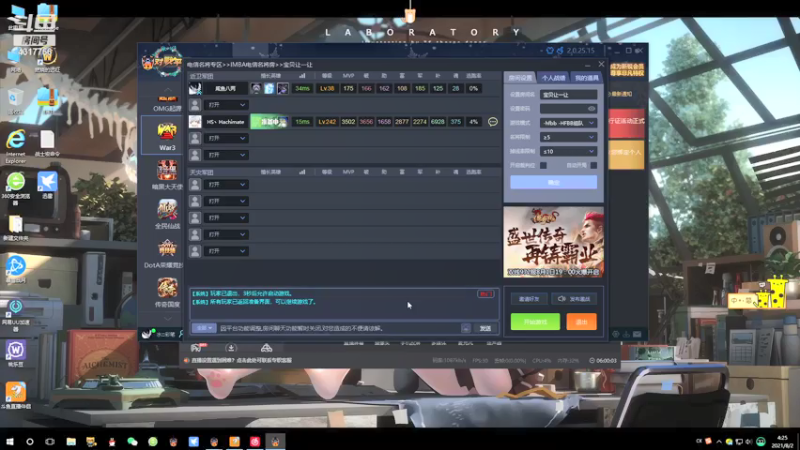This screenshot has width=800, height=450.
Task: Click the red clear button in chat log
Action: click(485, 294)
